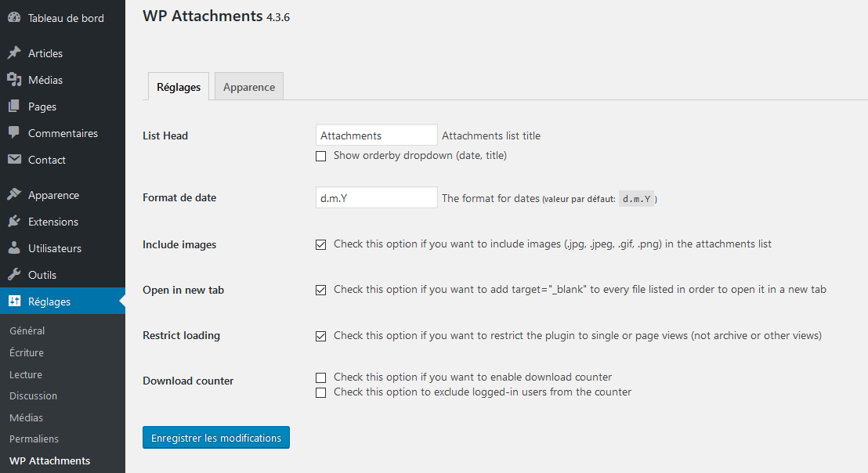Click the Tableau de bord dashboard icon
This screenshot has width=868, height=473.
[14, 17]
